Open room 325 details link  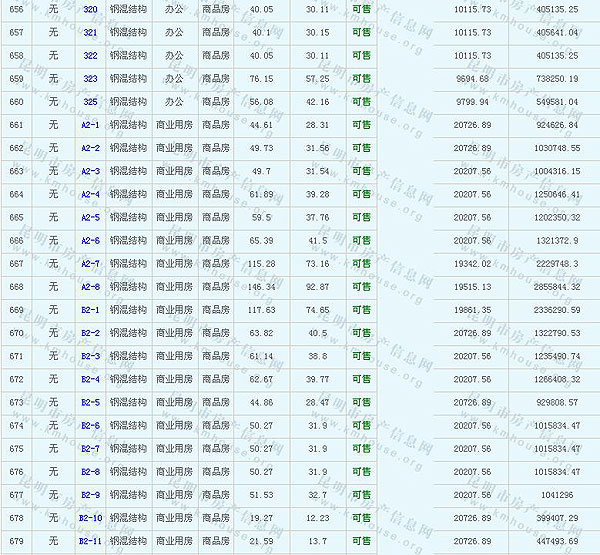tap(90, 101)
